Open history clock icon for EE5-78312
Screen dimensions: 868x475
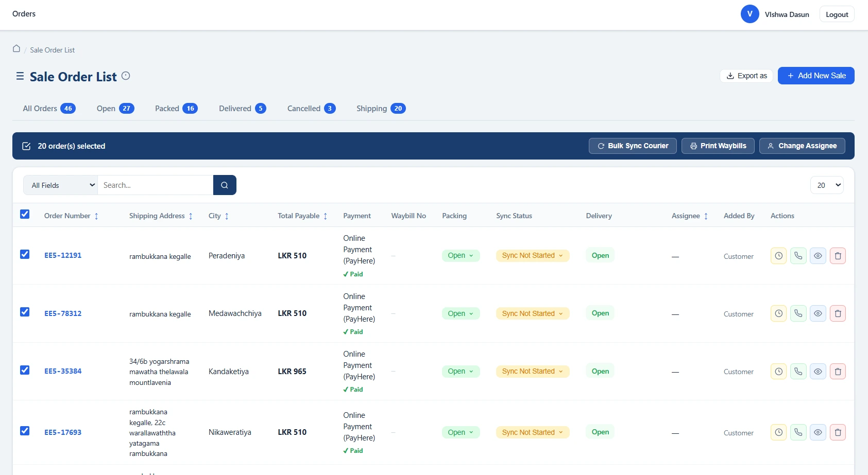coord(779,313)
